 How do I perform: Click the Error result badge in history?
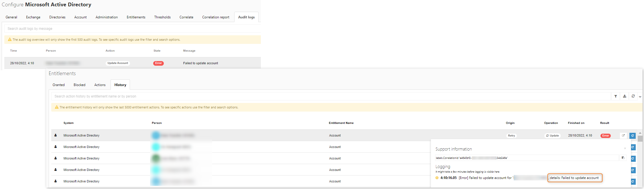pos(605,136)
